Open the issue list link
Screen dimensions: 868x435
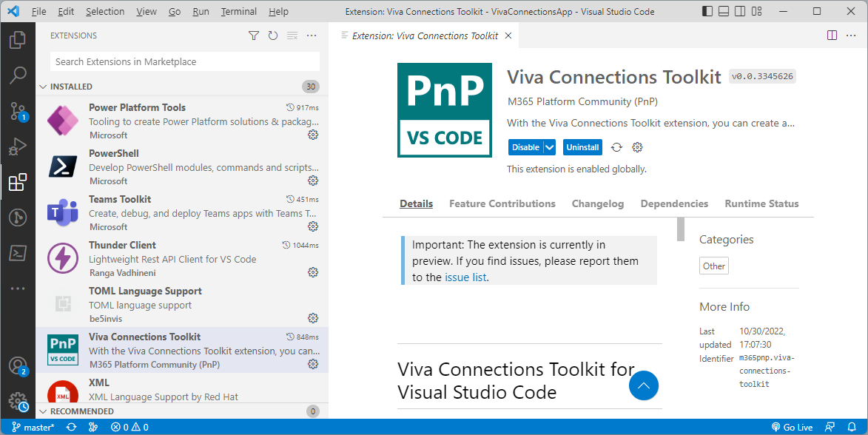(x=465, y=277)
